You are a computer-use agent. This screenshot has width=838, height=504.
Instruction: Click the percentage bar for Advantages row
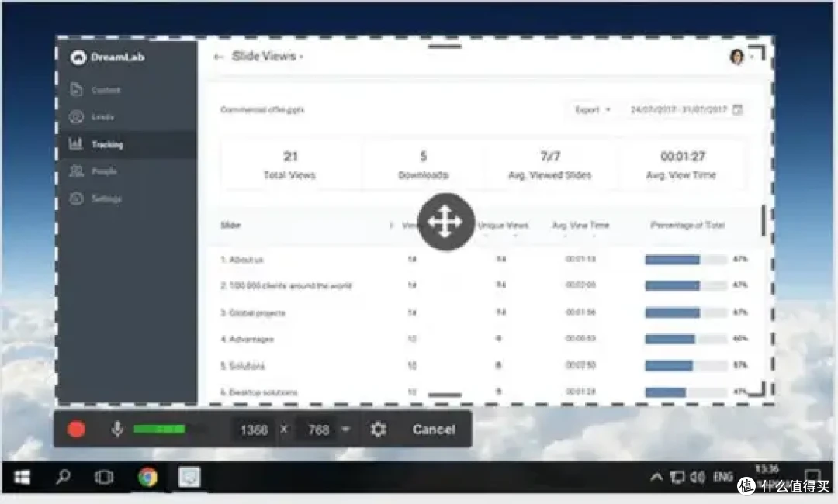click(686, 339)
